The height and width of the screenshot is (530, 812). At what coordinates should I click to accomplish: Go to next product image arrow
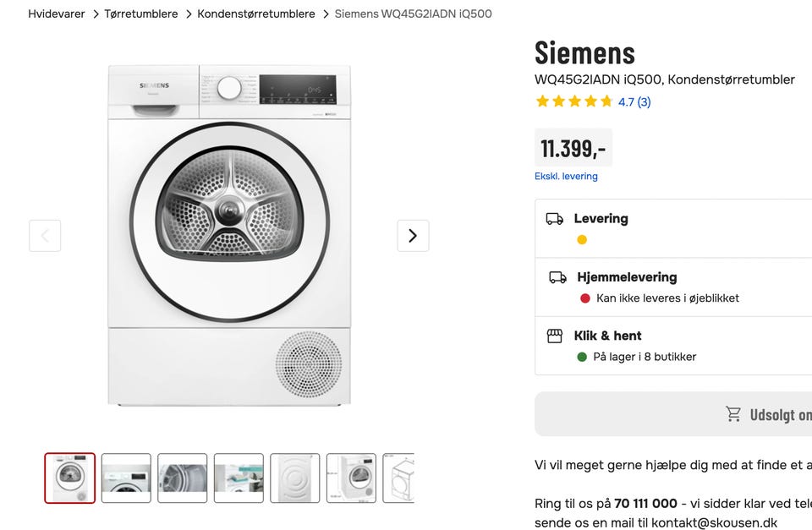(x=413, y=236)
